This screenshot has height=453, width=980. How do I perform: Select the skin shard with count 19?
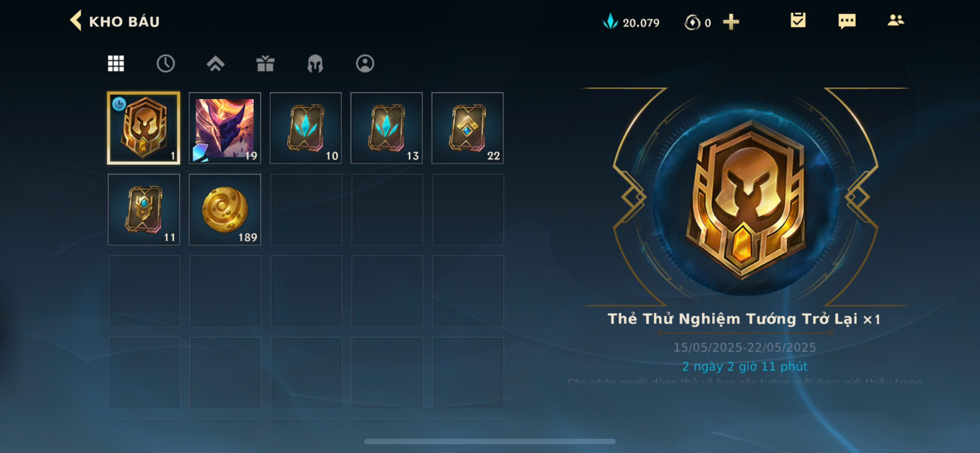(x=225, y=128)
